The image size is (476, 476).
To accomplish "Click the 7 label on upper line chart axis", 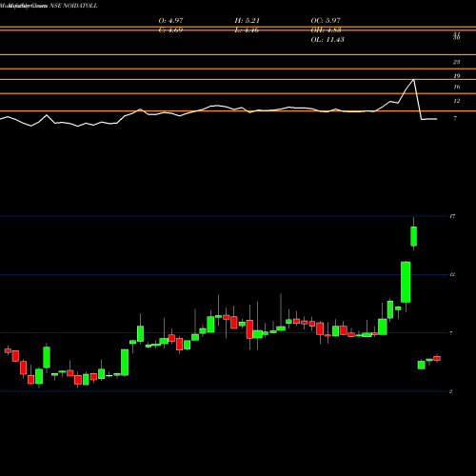I will [x=455, y=118].
